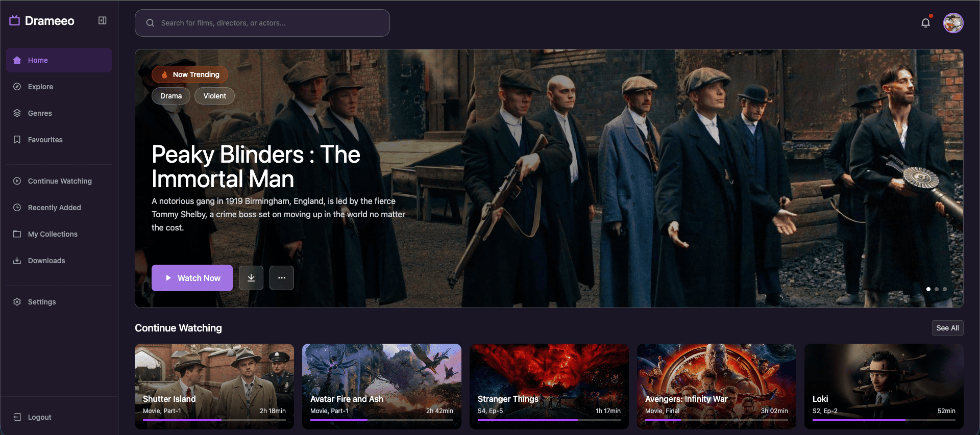The image size is (980, 435).
Task: Click the 'S2, Ep-2' episode text
Action: [825, 411]
